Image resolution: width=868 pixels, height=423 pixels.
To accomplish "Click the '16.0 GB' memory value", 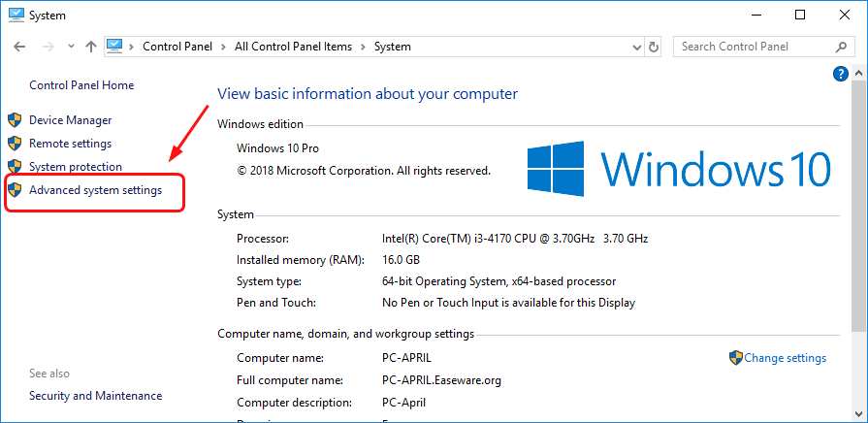I will coord(401,260).
